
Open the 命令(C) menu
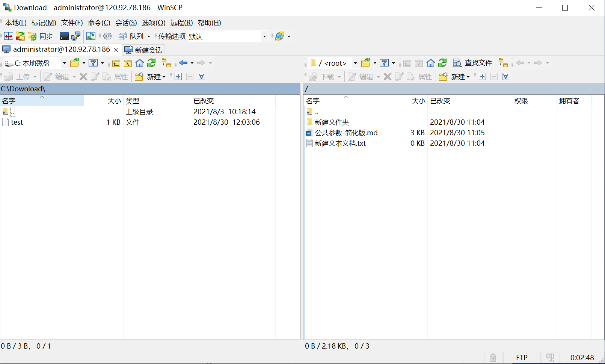click(99, 23)
